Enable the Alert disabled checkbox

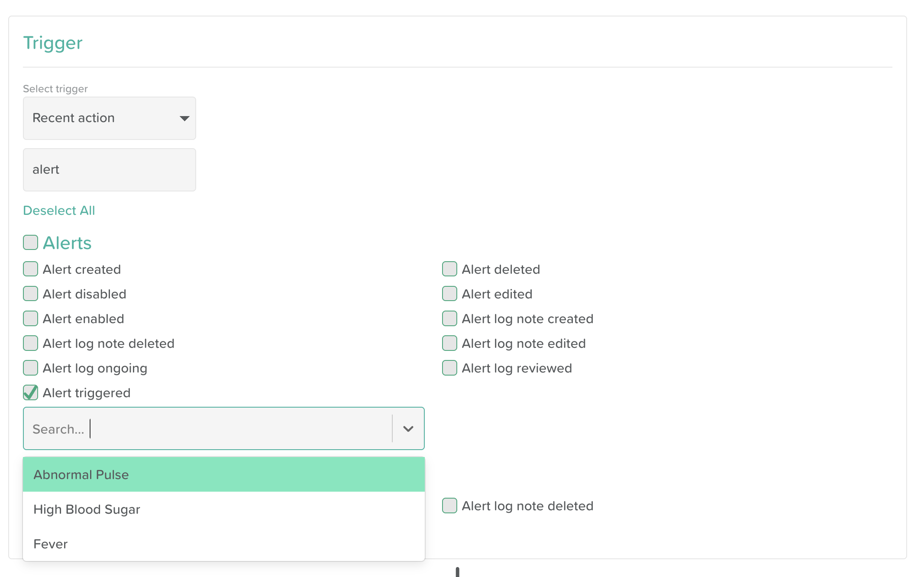point(31,294)
